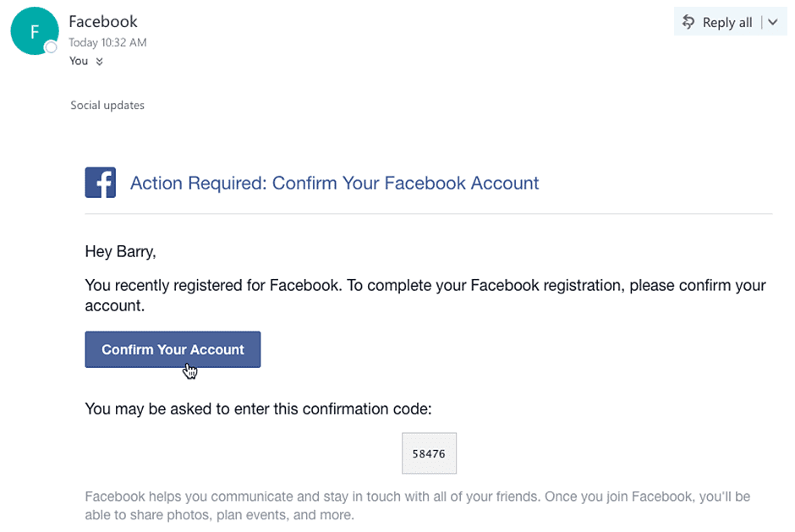Click the 'You' recipient label
The image size is (795, 532).
pyautogui.click(x=79, y=61)
